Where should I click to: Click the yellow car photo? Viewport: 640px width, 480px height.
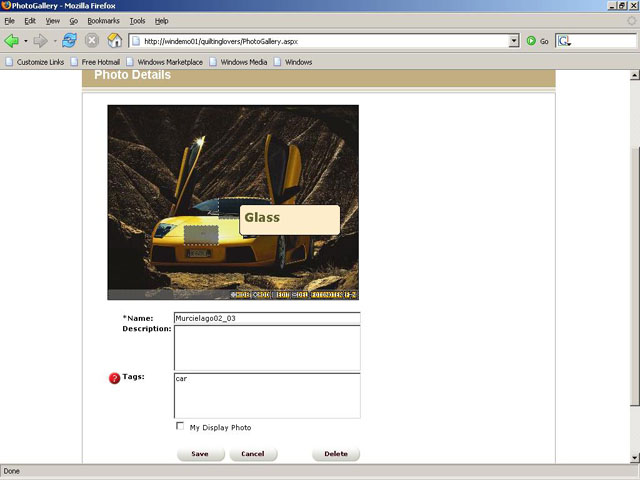[x=233, y=202]
